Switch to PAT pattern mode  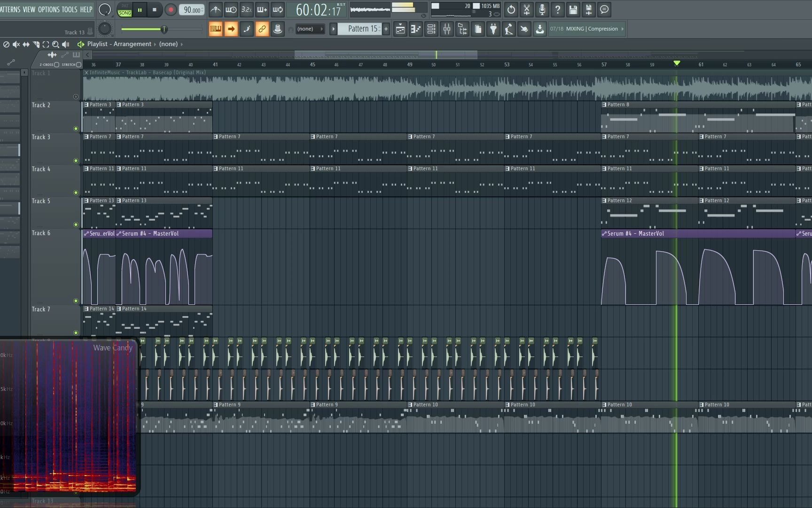pos(125,6)
